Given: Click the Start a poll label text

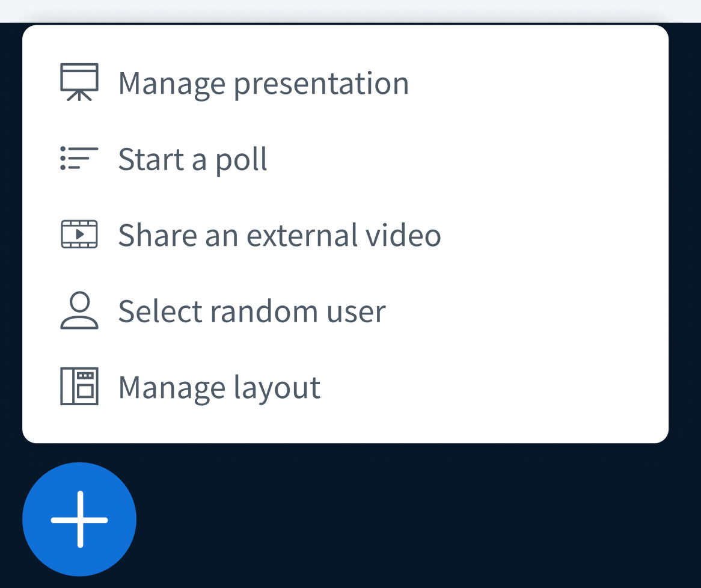Looking at the screenshot, I should (192, 159).
